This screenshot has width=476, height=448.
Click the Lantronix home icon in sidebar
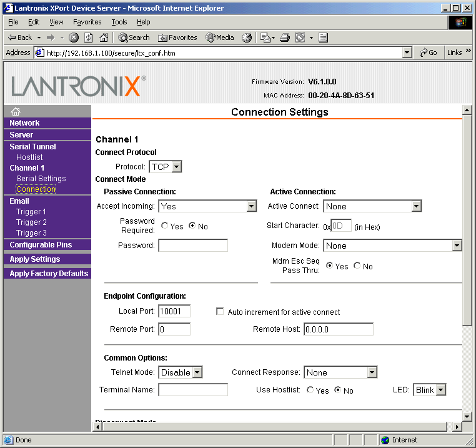coord(16,111)
